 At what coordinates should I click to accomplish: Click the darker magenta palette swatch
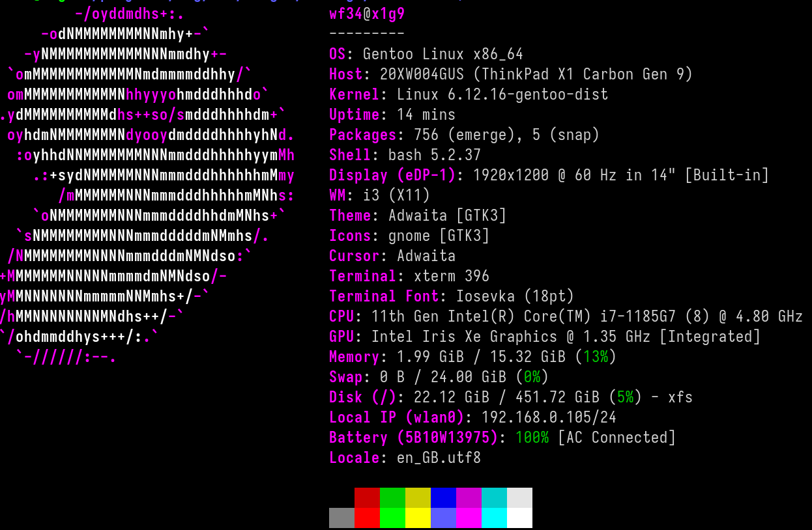click(469, 497)
